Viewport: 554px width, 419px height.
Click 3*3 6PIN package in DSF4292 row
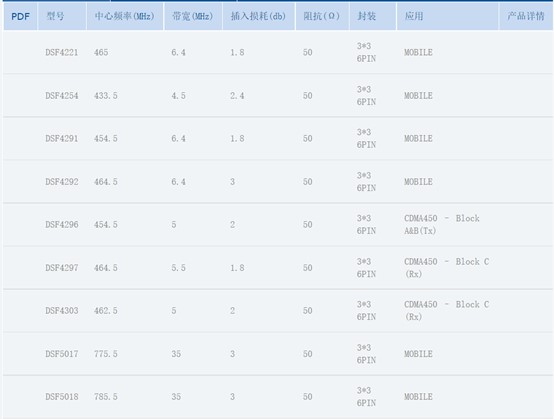[366, 182]
